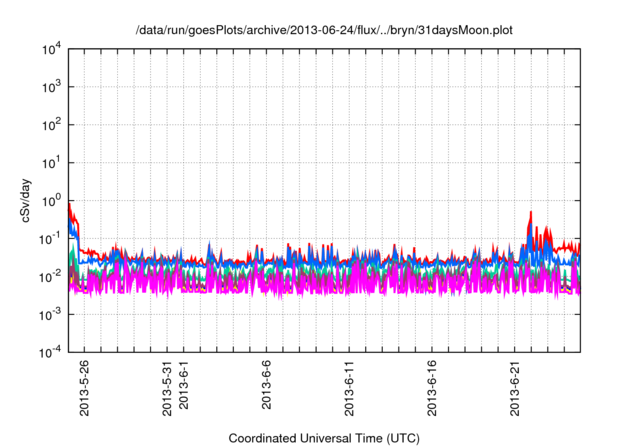This screenshot has height=448, width=640.
Task: Click the 10^2 y-axis tick label
Action: point(51,125)
